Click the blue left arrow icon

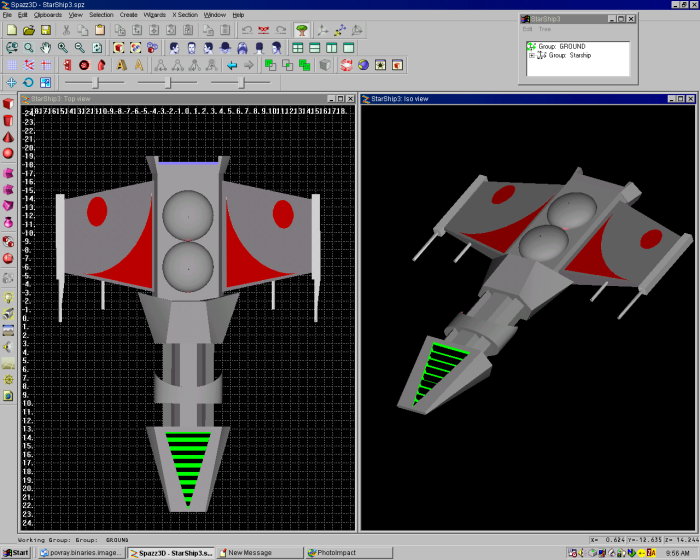(x=232, y=65)
